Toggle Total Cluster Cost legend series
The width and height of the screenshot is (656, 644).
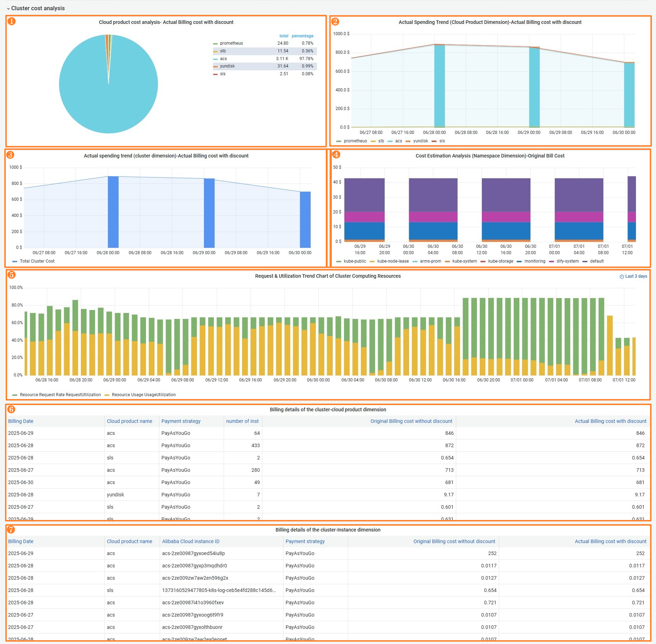(x=37, y=261)
